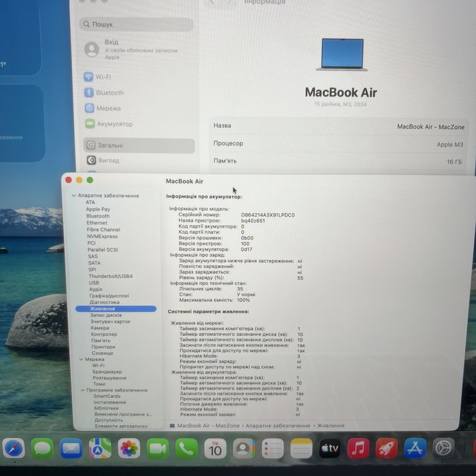The image size is (476, 476).
Task: Minimize System Information with yellow button
Action: coord(80,180)
